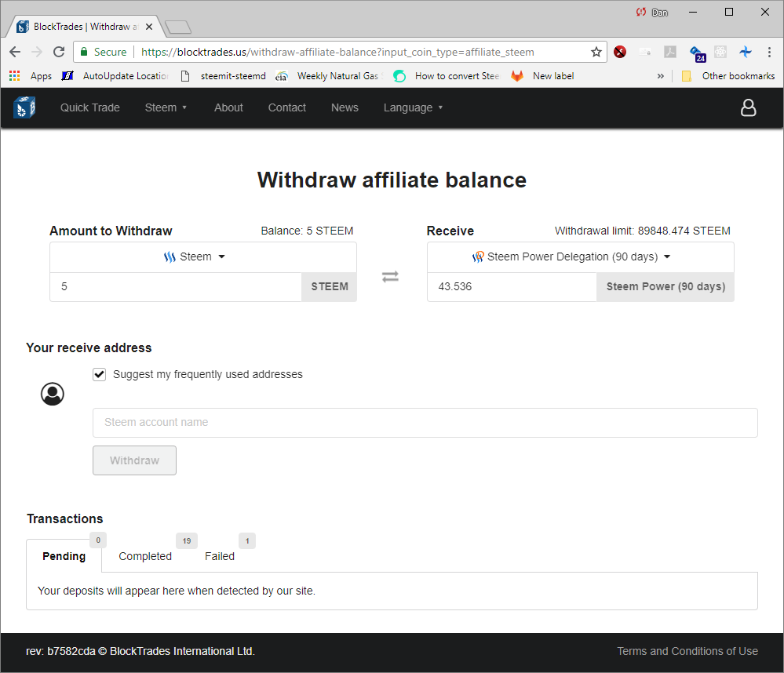The image size is (784, 673).
Task: Click the receive amount 43.536 field
Action: coord(512,287)
